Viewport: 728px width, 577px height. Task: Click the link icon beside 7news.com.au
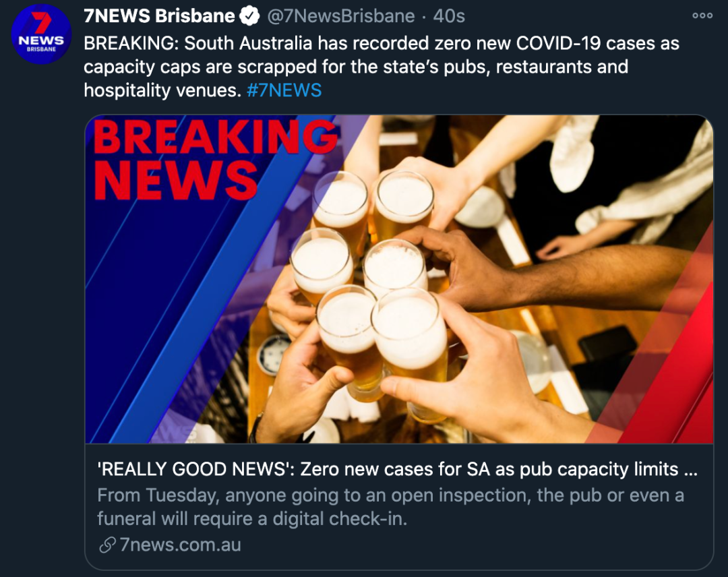tap(107, 545)
